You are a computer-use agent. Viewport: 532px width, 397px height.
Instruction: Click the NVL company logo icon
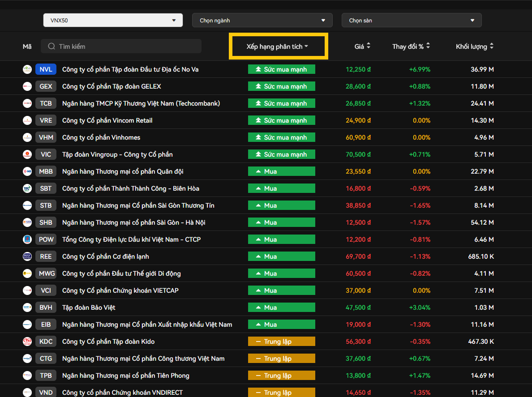[27, 69]
